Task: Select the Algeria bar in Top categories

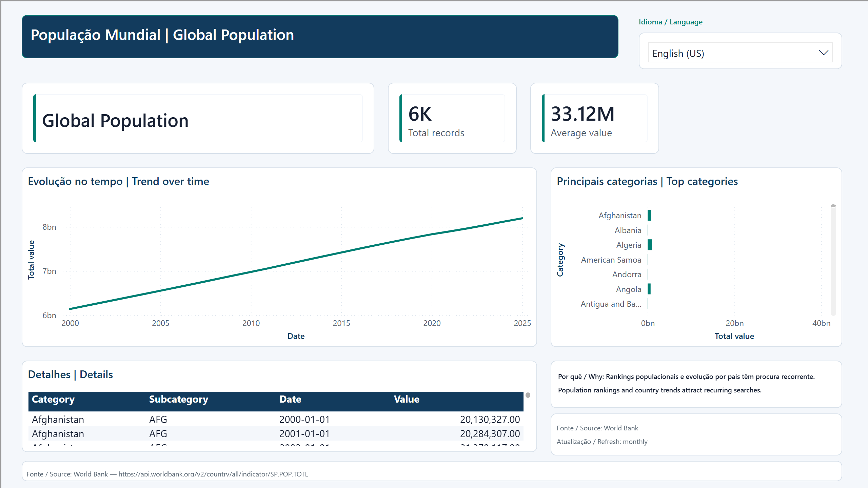Action: [650, 245]
